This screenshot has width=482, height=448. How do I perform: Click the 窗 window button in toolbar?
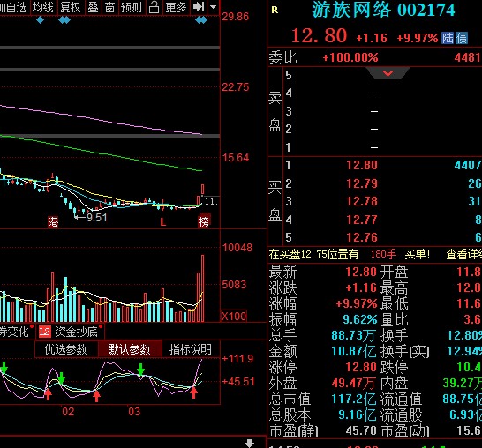(109, 7)
